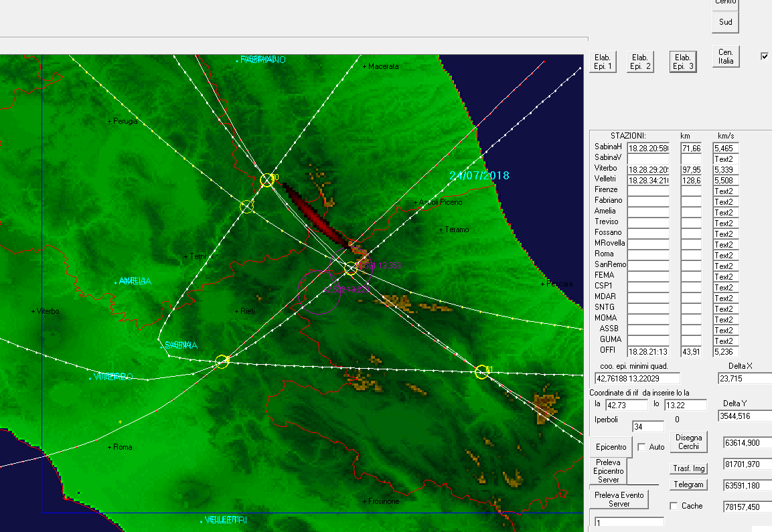The width and height of the screenshot is (772, 532).
Task: Click the Rieti city label on map
Action: coord(247,311)
